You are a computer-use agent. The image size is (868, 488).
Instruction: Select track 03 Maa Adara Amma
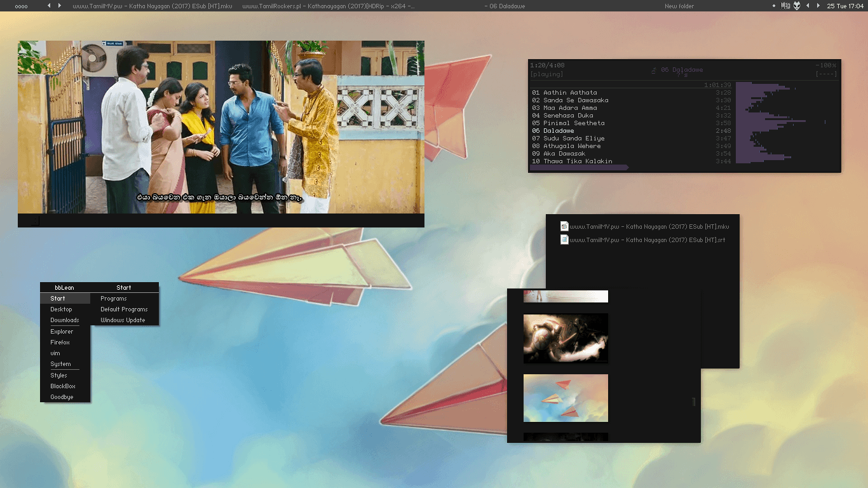632,108
